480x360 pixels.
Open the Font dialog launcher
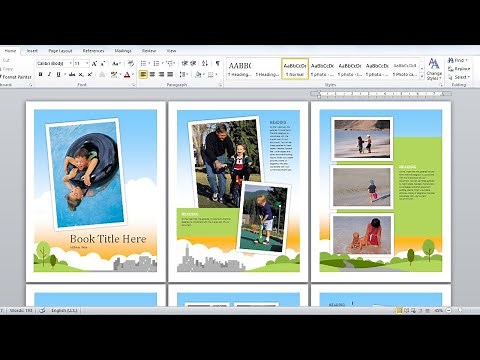(133, 85)
